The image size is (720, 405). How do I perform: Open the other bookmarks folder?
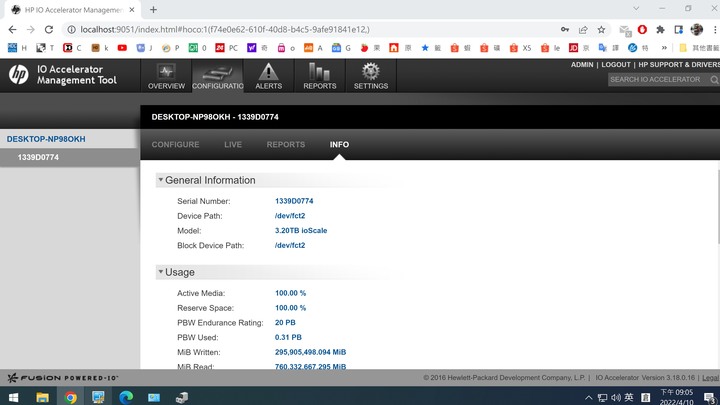pyautogui.click(x=699, y=48)
